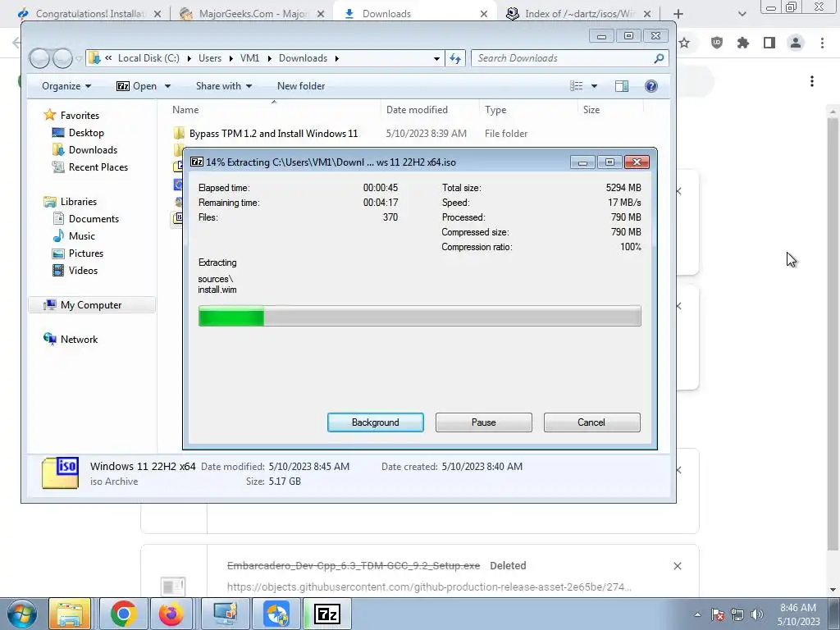The height and width of the screenshot is (630, 840).
Task: Cancel the 7-Zip extraction
Action: 591,422
